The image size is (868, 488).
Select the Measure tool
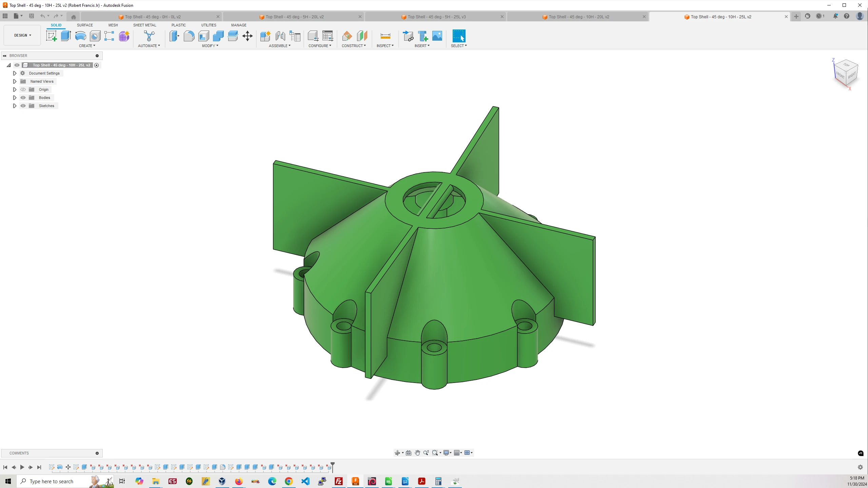(x=386, y=36)
